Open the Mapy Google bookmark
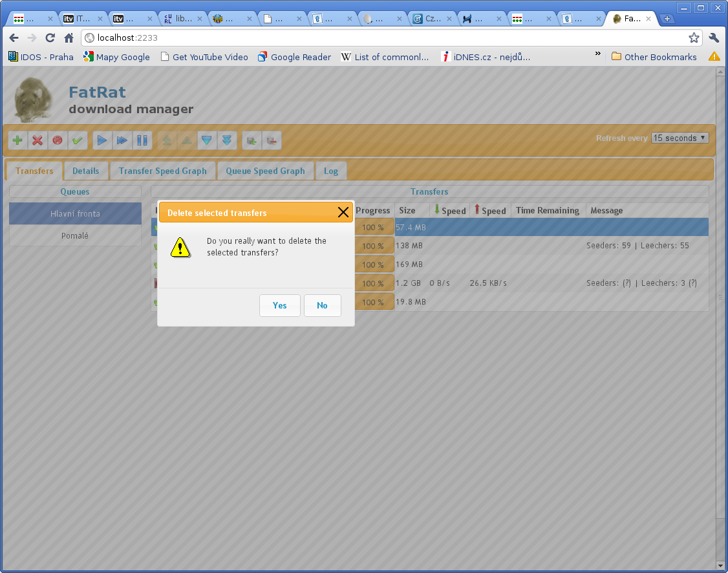 click(116, 57)
